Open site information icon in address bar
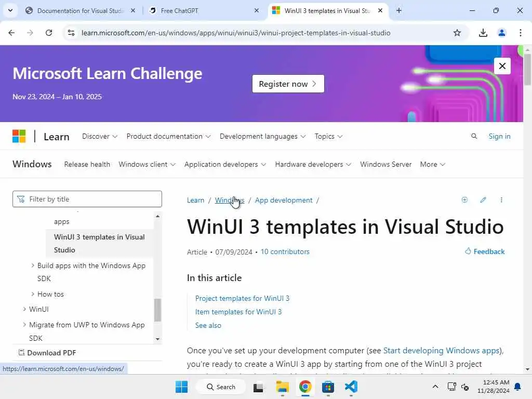532x399 pixels. pos(71,33)
